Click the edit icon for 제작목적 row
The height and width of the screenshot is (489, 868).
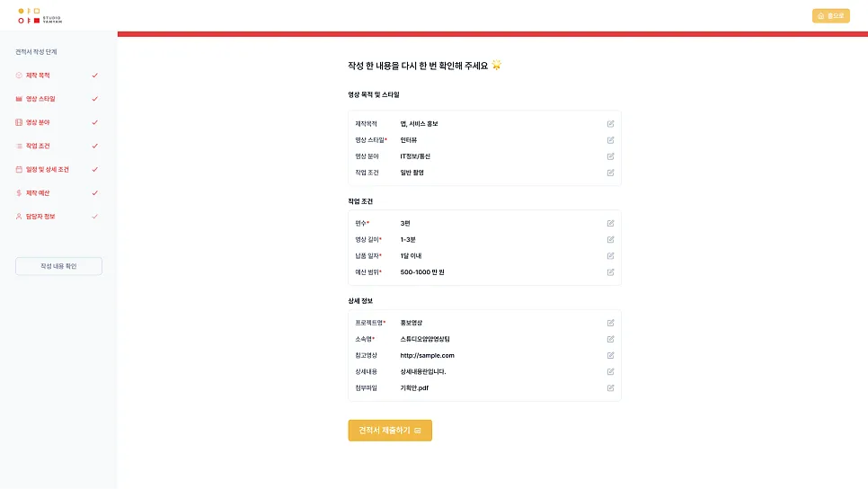coord(610,124)
